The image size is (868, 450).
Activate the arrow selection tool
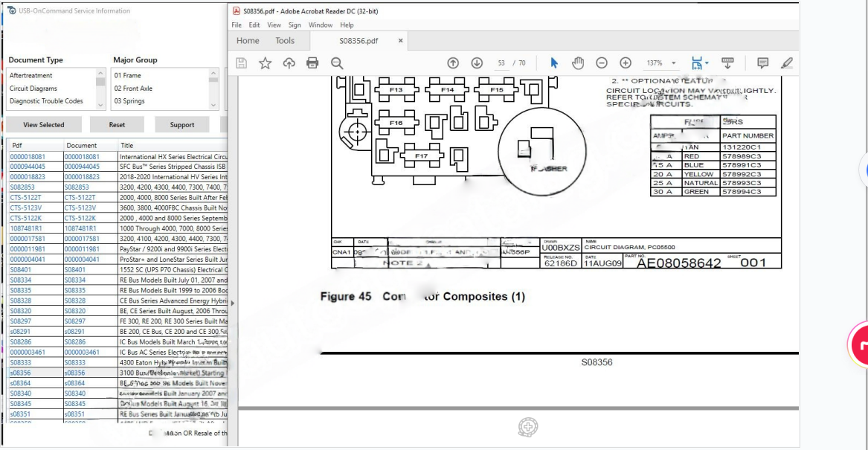[554, 63]
